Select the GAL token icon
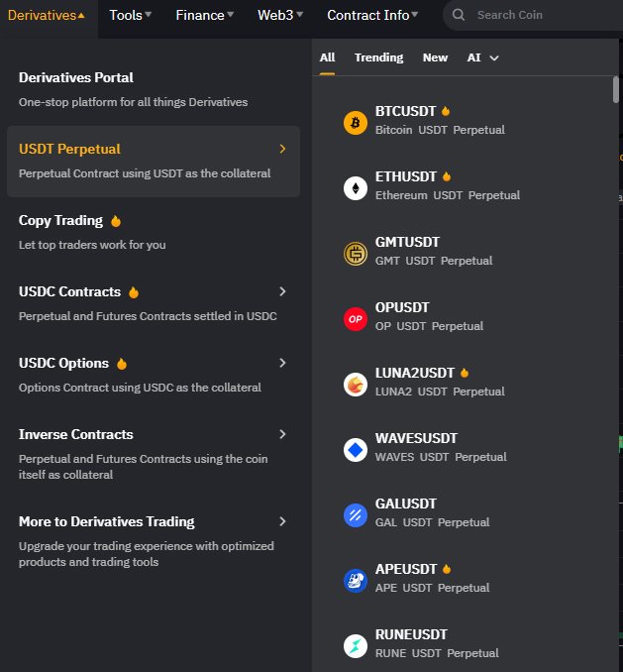Image resolution: width=623 pixels, height=672 pixels. coord(356,515)
